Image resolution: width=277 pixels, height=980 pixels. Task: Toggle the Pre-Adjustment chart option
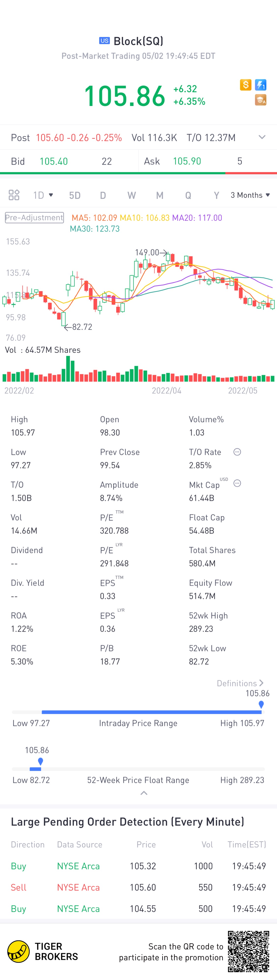pyautogui.click(x=34, y=218)
